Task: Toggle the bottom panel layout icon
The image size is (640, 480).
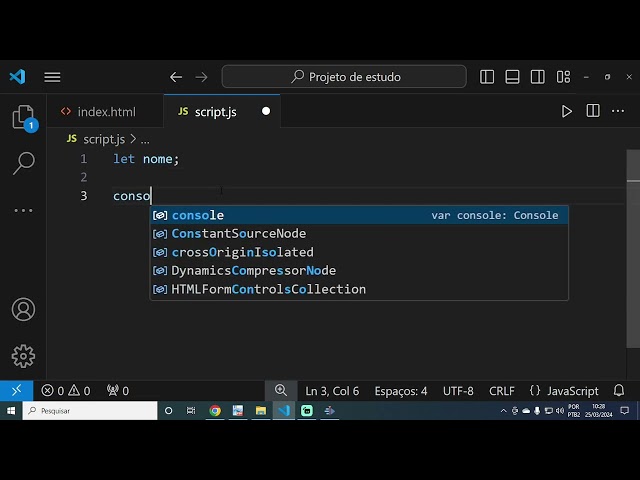Action: 512,77
